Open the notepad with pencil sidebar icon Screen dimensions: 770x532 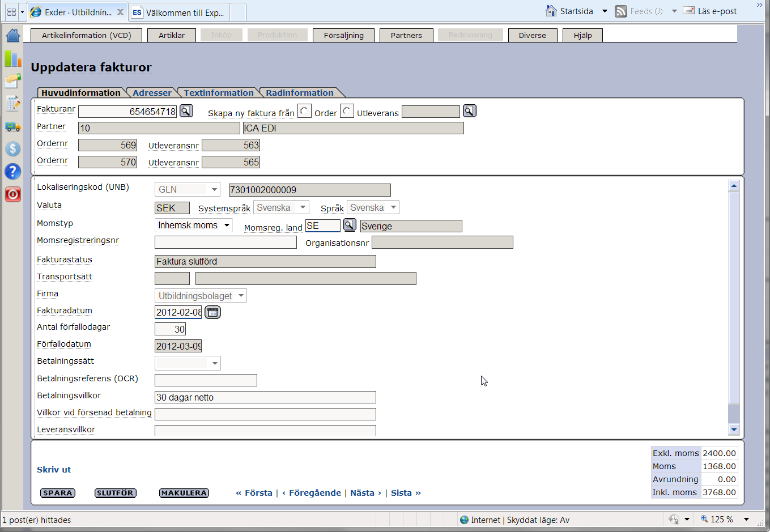pos(13,103)
